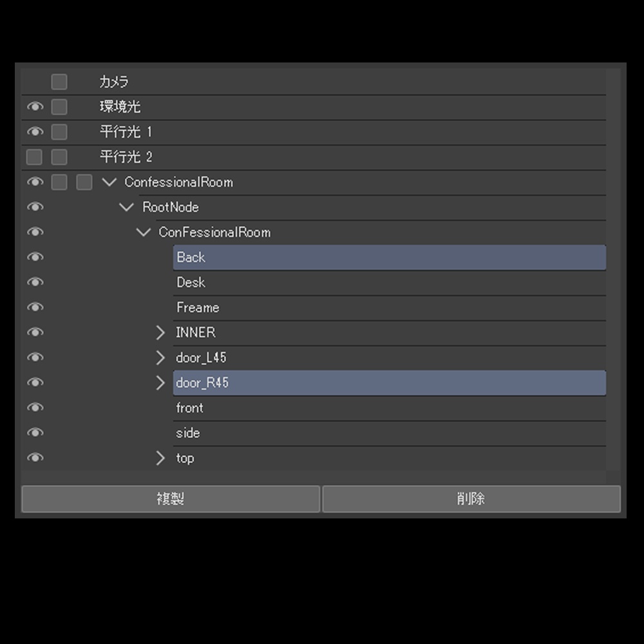
Task: Toggle eye icon for Desk row
Action: [x=35, y=283]
